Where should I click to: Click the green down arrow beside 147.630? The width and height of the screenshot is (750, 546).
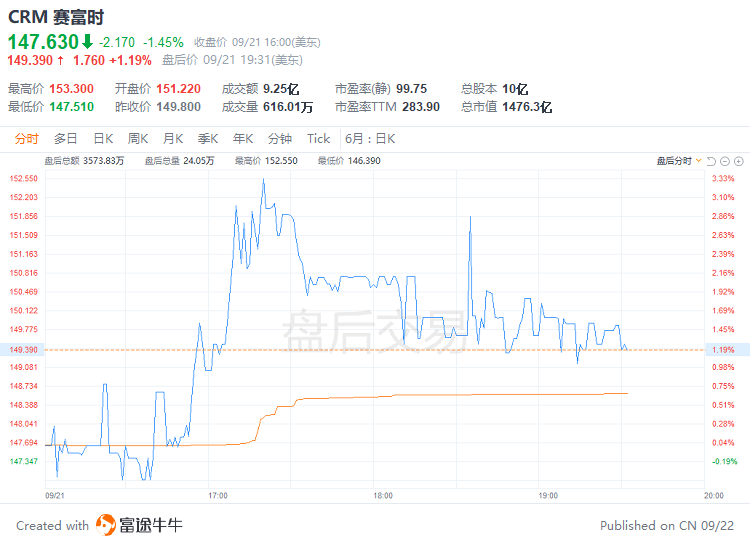tap(87, 42)
